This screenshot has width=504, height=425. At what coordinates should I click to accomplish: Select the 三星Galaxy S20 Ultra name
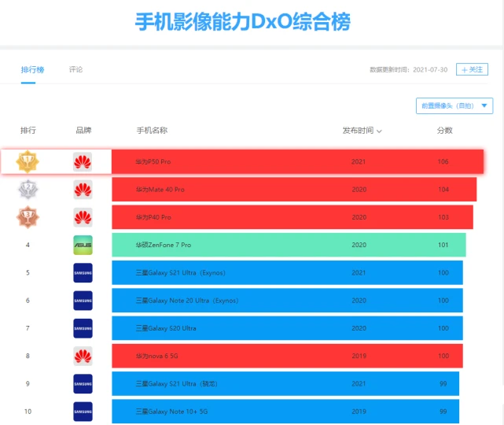(166, 328)
